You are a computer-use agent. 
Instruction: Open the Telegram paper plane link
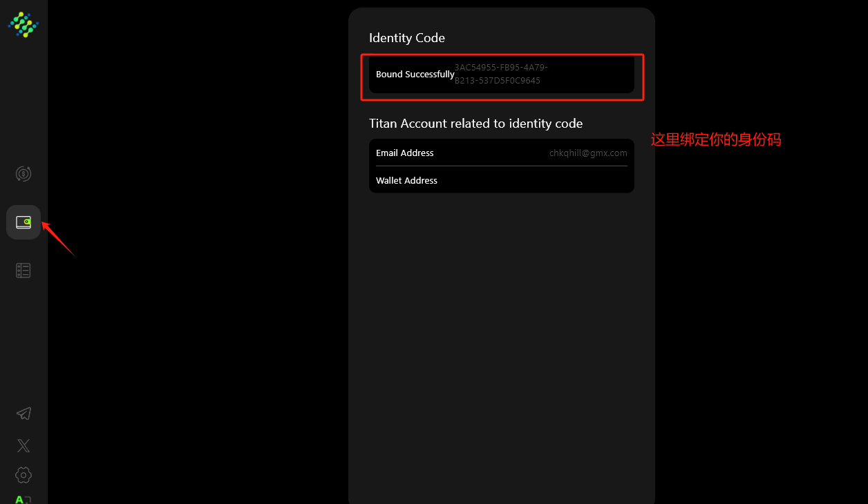point(23,414)
